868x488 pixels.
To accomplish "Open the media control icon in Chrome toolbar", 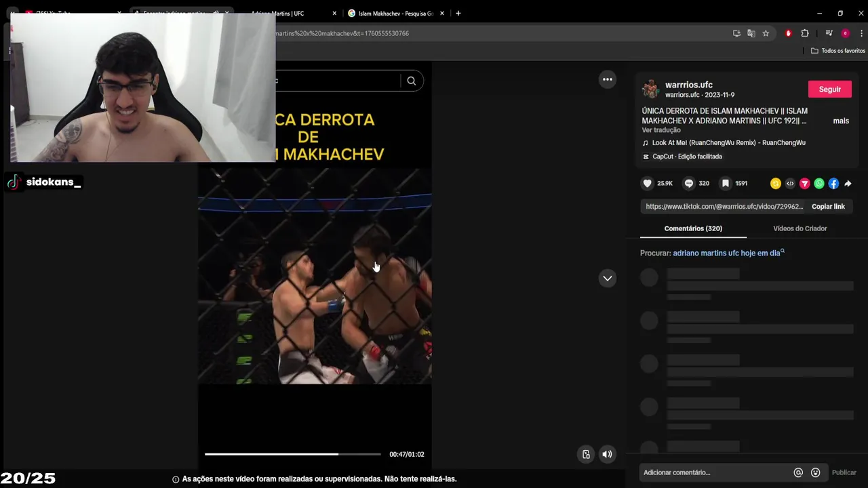I will tap(829, 33).
